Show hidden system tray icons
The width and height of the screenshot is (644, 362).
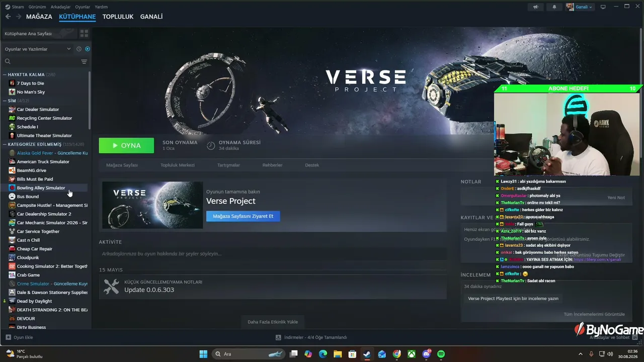point(582,354)
